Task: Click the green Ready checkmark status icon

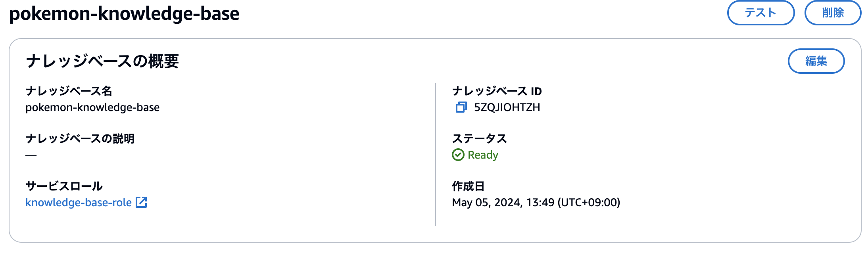Action: click(x=458, y=155)
